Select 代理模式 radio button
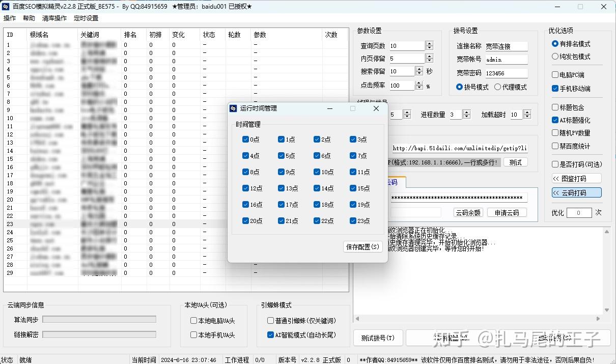This screenshot has height=364, width=616. tap(498, 87)
